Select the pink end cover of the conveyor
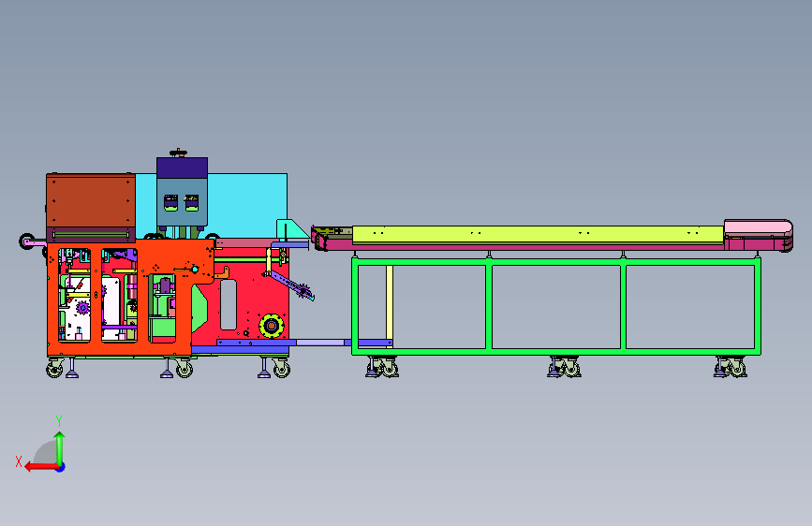The width and height of the screenshot is (812, 526). pyautogui.click(x=758, y=226)
